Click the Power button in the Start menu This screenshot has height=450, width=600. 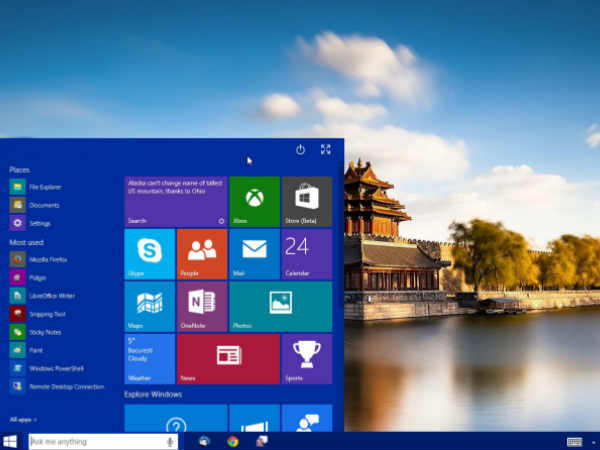point(300,150)
